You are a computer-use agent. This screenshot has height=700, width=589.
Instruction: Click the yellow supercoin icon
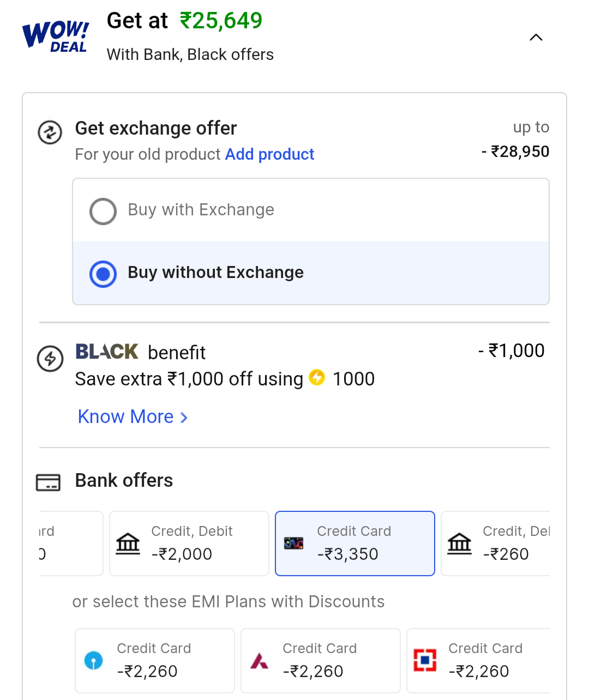(317, 377)
